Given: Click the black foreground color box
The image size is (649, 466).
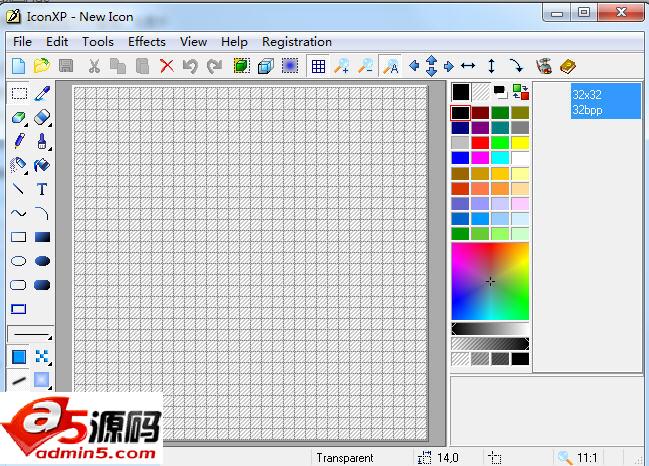Looking at the screenshot, I should (x=461, y=92).
